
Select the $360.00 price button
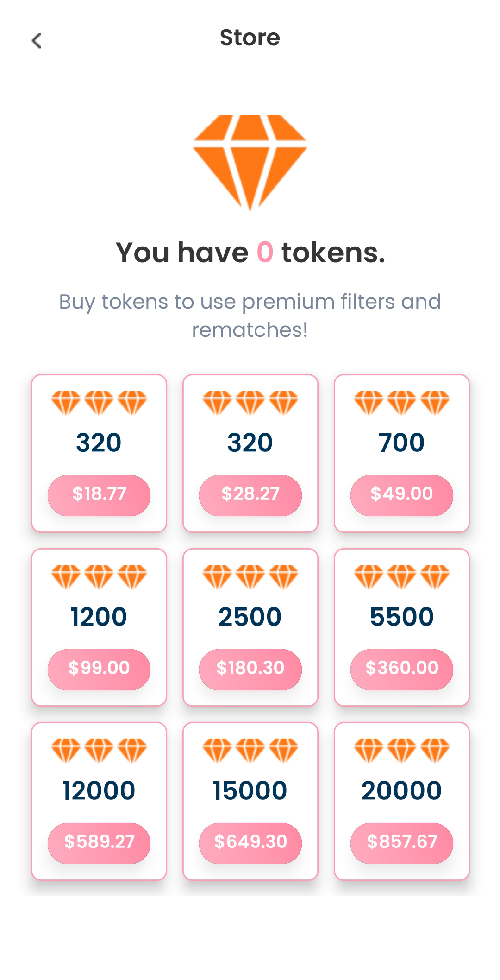401,669
